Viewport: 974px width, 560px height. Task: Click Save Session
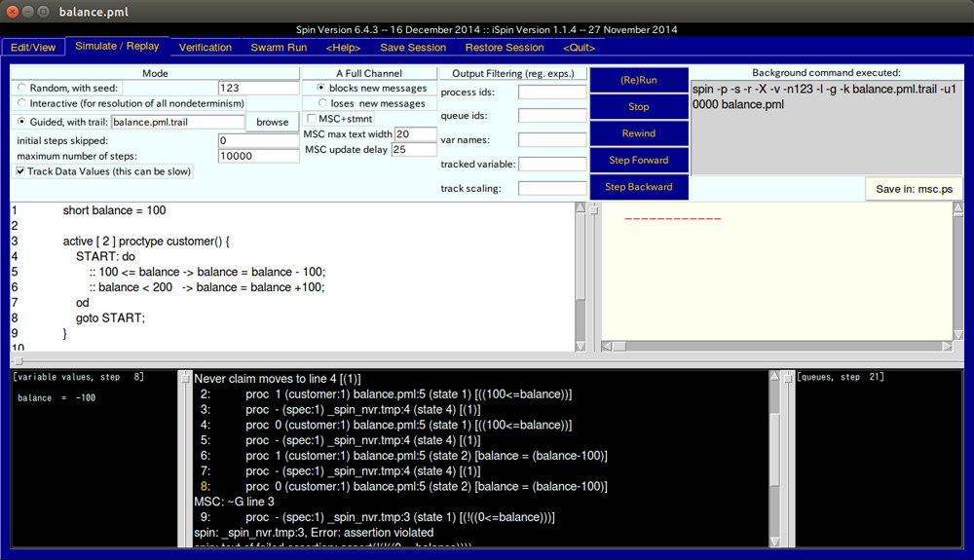412,47
